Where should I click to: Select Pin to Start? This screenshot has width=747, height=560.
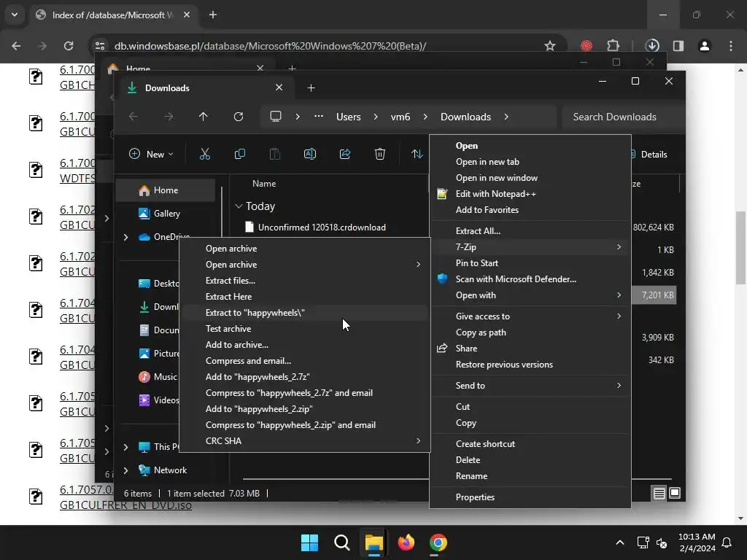530,262
